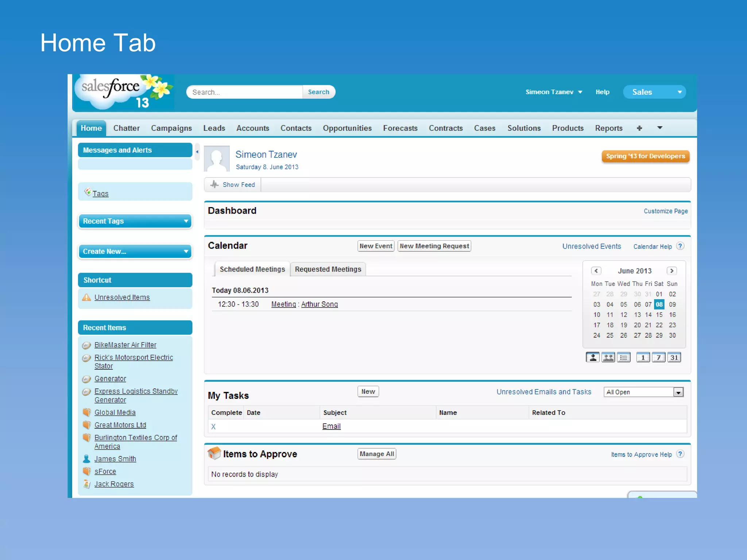747x560 pixels.
Task: Select June 08 in mini calendar
Action: pyautogui.click(x=659, y=304)
